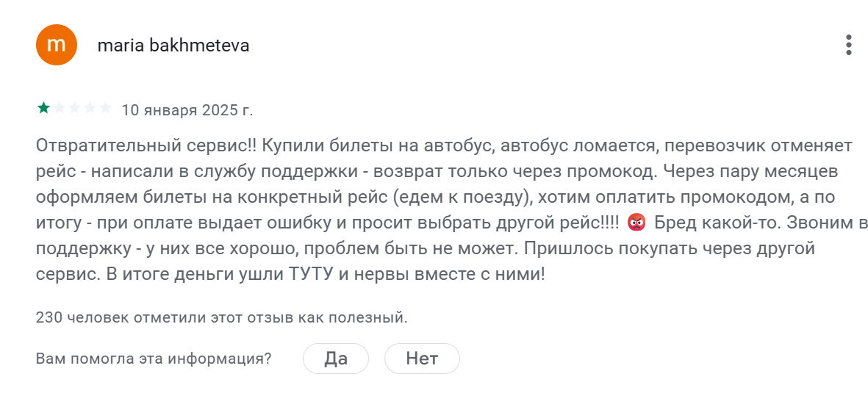
Task: Click the fifth rating star
Action: 106,109
